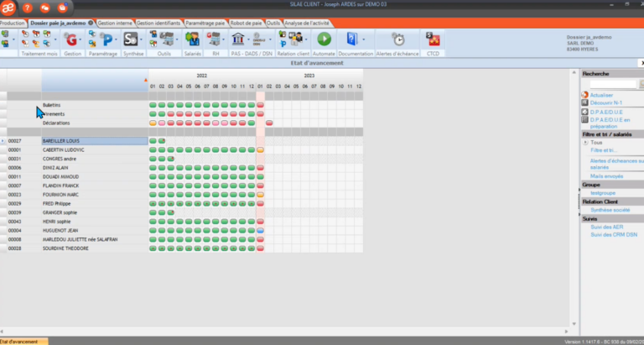
Task: Open the Paramétrage dropdown arrow
Action: coord(116,39)
